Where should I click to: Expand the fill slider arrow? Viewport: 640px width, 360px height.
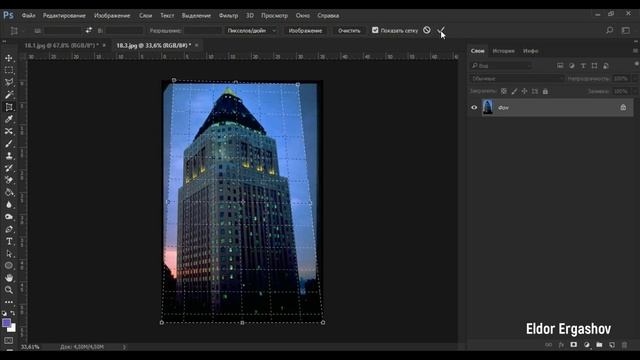635,91
